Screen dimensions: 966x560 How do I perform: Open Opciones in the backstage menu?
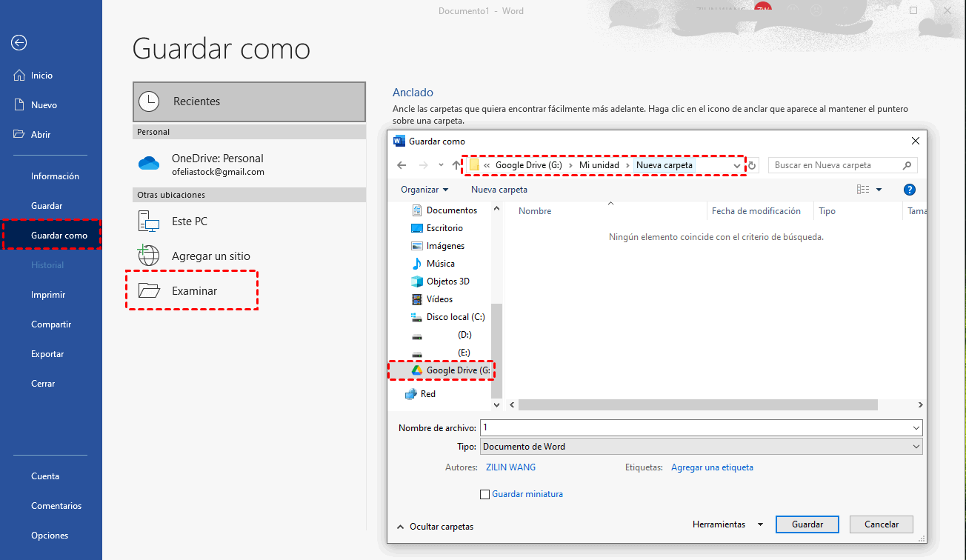pos(50,536)
